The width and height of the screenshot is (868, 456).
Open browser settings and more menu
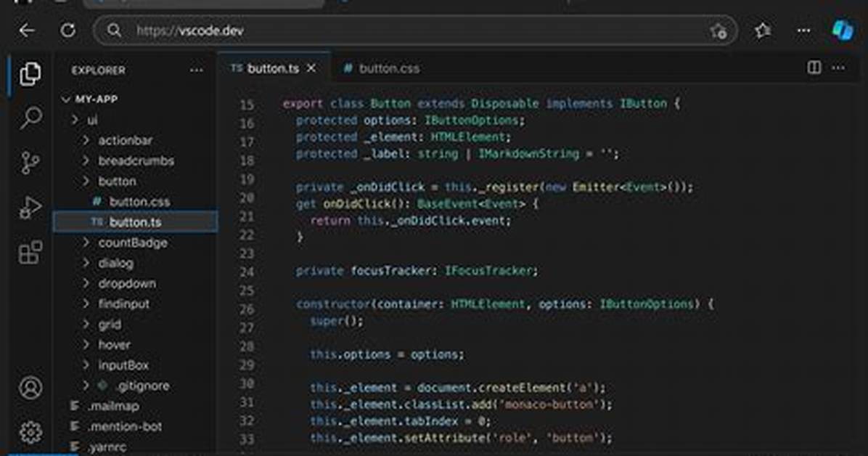(x=804, y=30)
